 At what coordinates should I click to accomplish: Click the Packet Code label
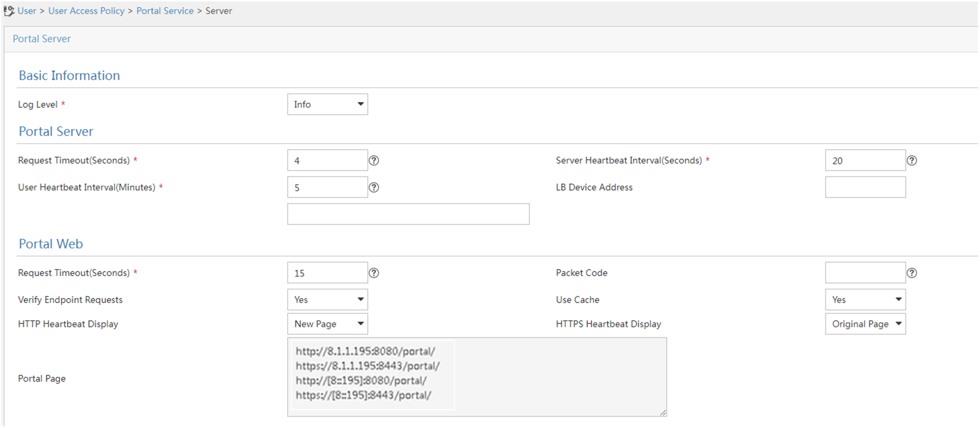[582, 273]
